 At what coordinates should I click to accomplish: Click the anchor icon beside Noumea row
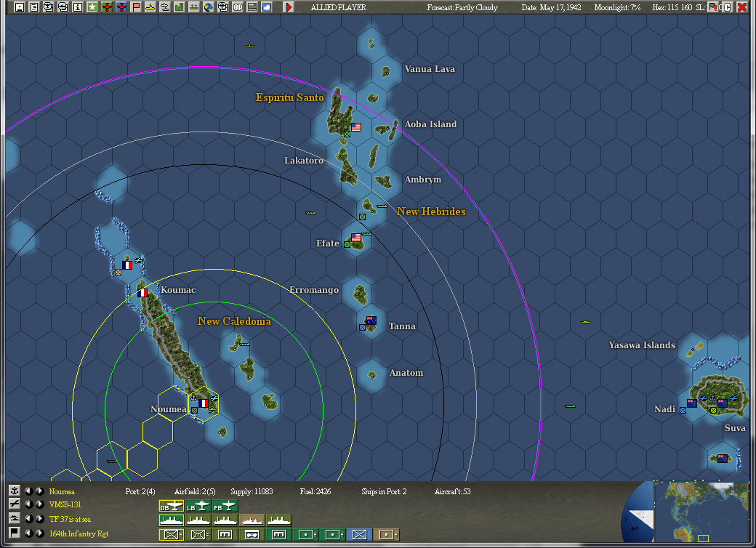[x=15, y=491]
